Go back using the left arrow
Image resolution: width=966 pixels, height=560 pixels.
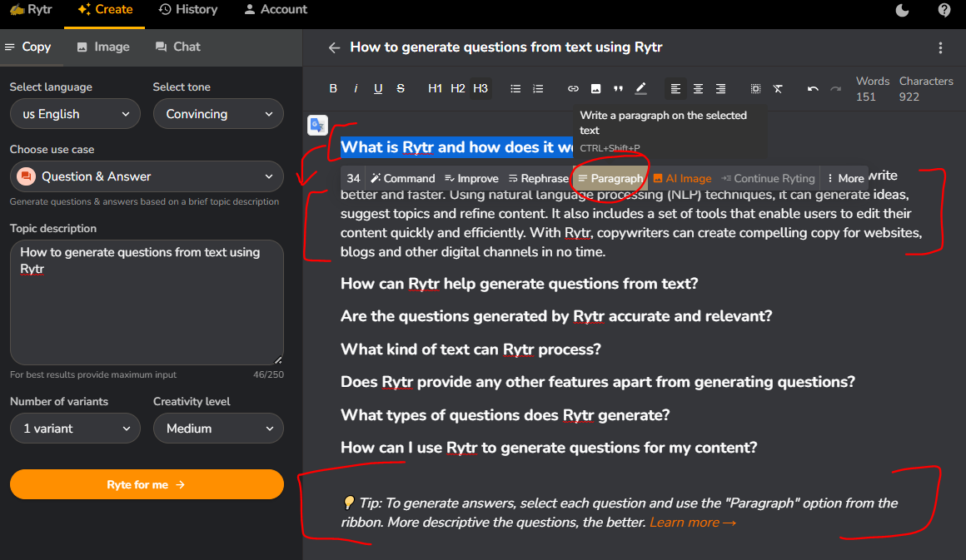click(334, 47)
